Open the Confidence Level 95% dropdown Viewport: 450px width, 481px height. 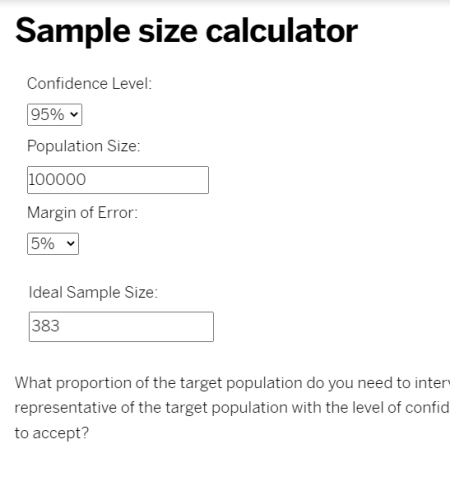[54, 115]
